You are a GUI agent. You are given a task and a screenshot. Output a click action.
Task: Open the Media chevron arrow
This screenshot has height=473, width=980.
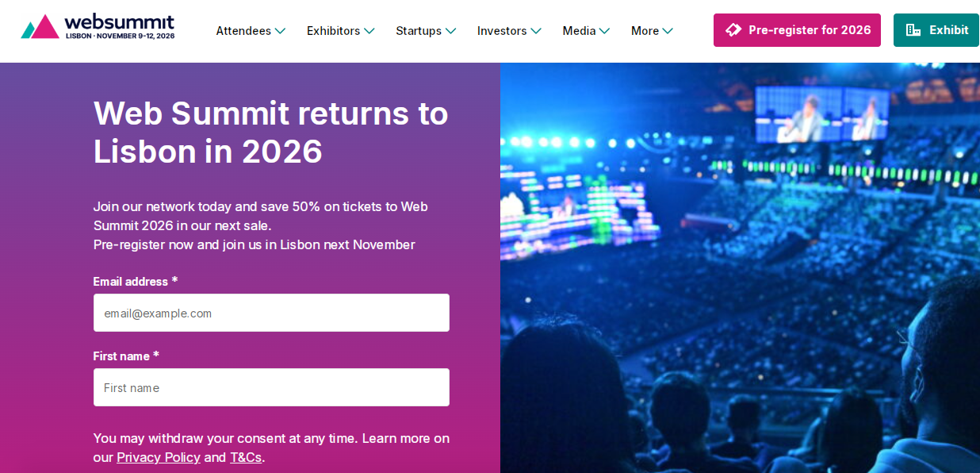604,31
